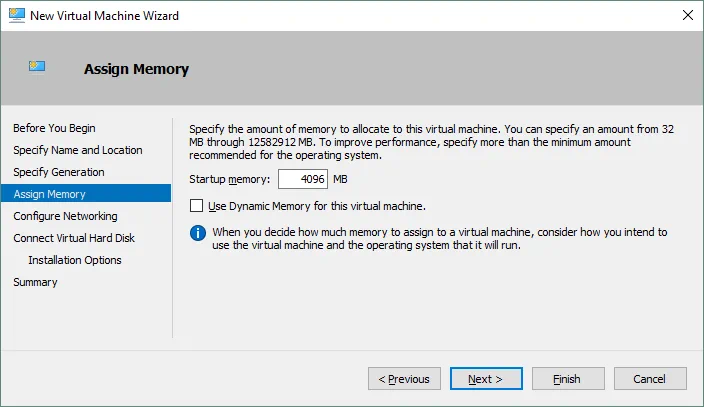Select the Specify Generation step

(x=58, y=172)
